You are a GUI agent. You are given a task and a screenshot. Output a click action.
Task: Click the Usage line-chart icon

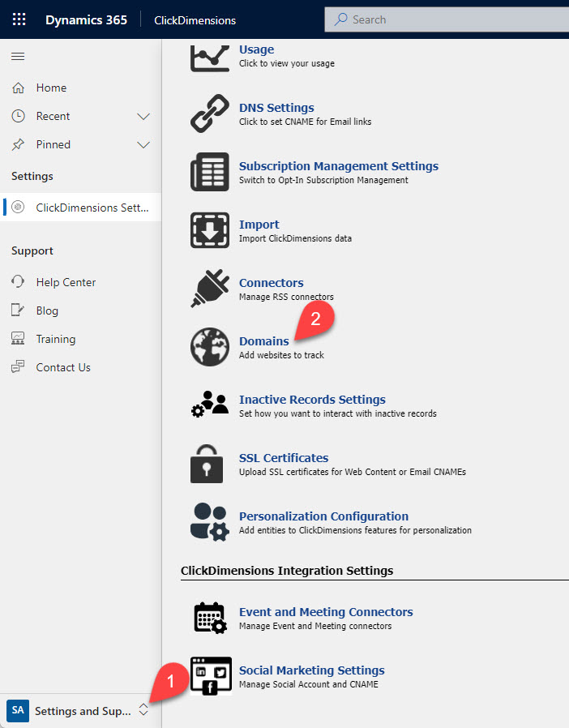coord(210,57)
